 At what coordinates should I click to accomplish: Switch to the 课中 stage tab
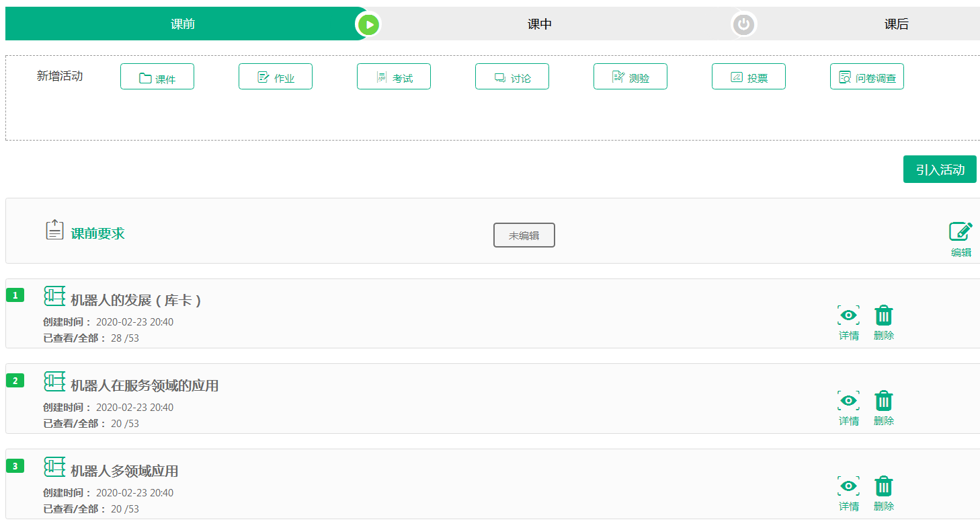click(539, 25)
